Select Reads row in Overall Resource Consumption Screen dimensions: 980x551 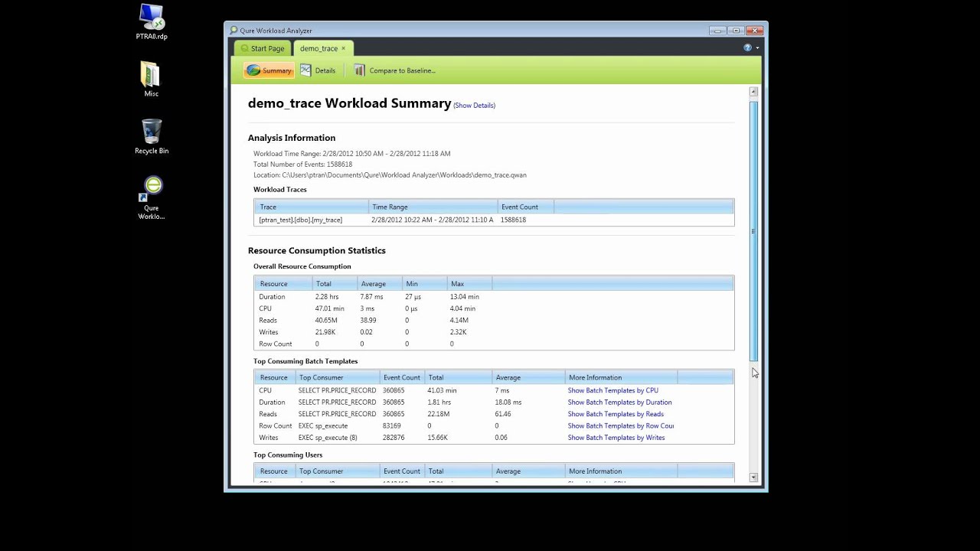[494, 321]
